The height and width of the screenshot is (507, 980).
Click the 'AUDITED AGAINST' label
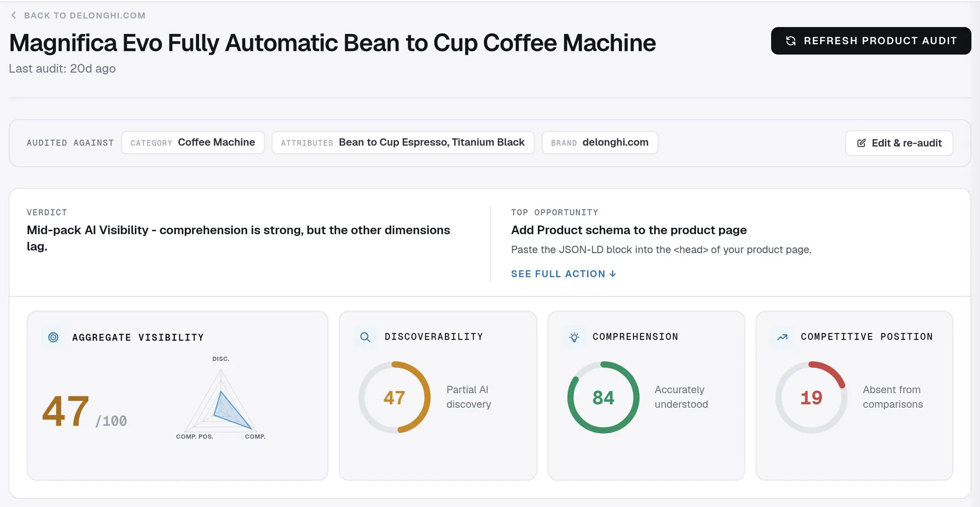70,143
